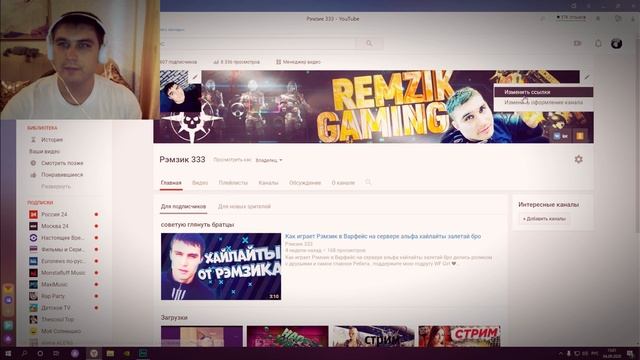Image resolution: width=640 pixels, height=360 pixels.
Task: Open File Explorer from the taskbar
Action: tap(110, 353)
